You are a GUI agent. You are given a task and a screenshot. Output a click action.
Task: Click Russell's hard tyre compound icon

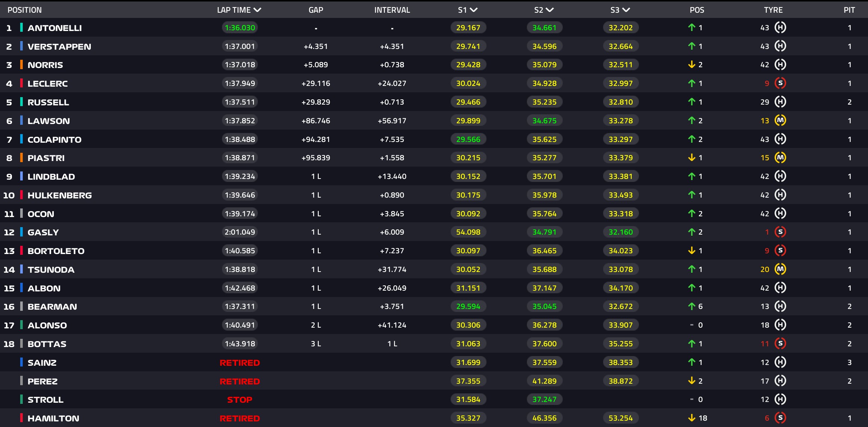point(780,102)
